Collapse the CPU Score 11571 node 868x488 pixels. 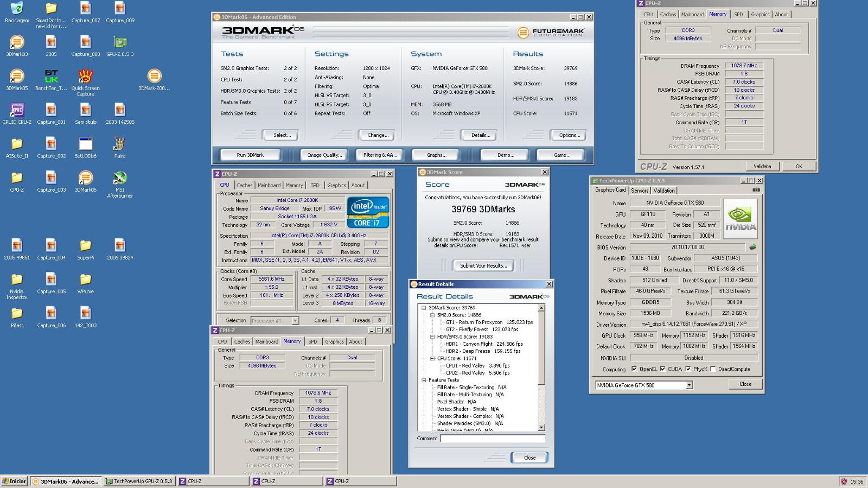[433, 358]
